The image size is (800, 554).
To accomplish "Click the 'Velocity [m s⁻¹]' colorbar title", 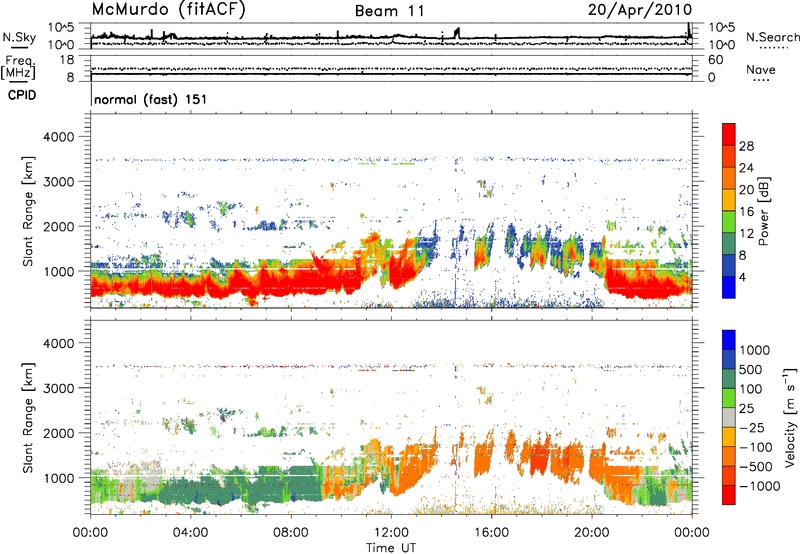I will (790, 418).
